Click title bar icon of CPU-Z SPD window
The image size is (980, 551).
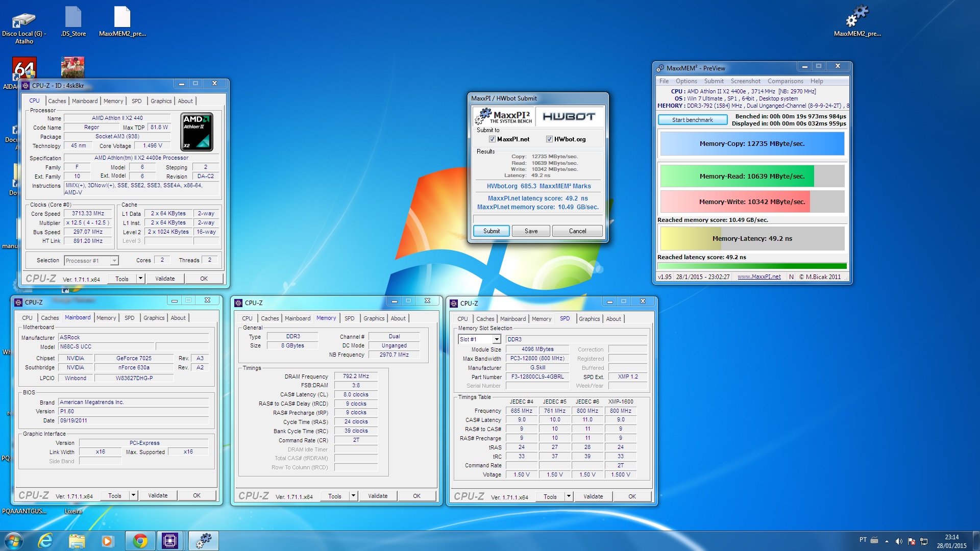coord(454,303)
